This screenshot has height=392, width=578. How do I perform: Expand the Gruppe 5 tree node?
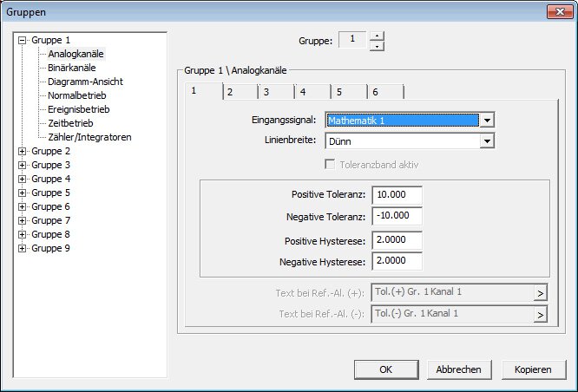click(x=23, y=193)
